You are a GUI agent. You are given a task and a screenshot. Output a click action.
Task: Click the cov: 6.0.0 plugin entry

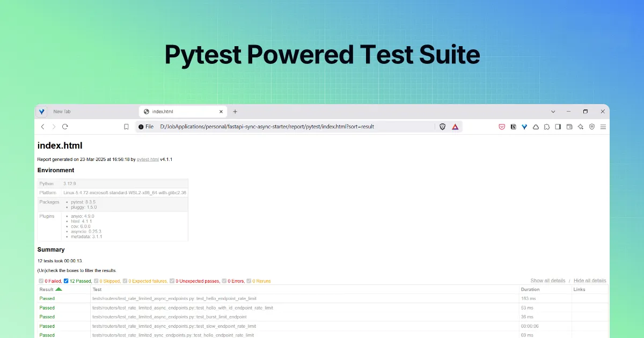(81, 226)
